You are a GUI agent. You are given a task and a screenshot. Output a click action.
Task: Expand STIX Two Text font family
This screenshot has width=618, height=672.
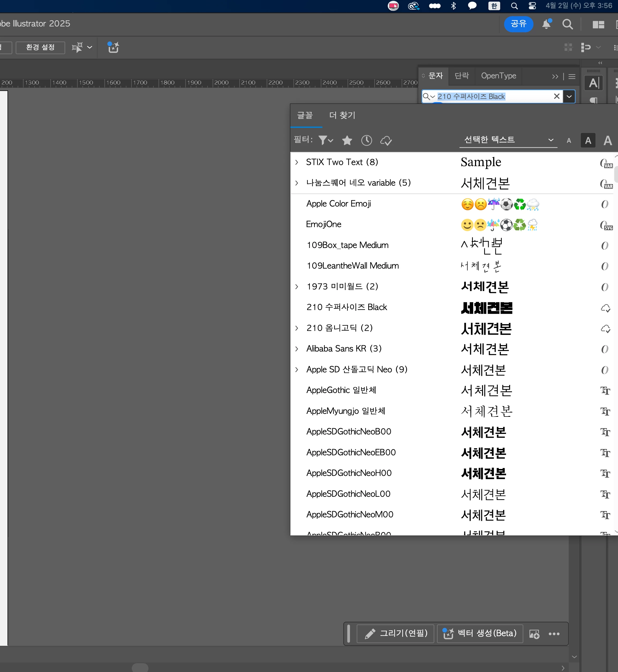tap(297, 162)
